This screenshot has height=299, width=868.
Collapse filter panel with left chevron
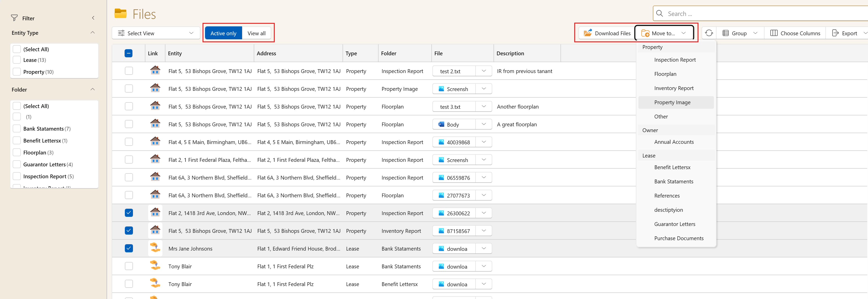point(93,18)
